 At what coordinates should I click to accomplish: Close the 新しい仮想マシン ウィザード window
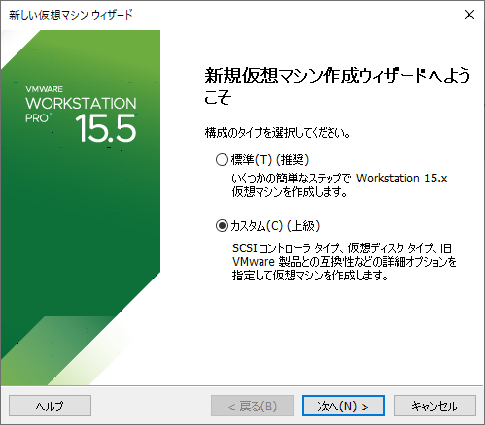[x=469, y=15]
